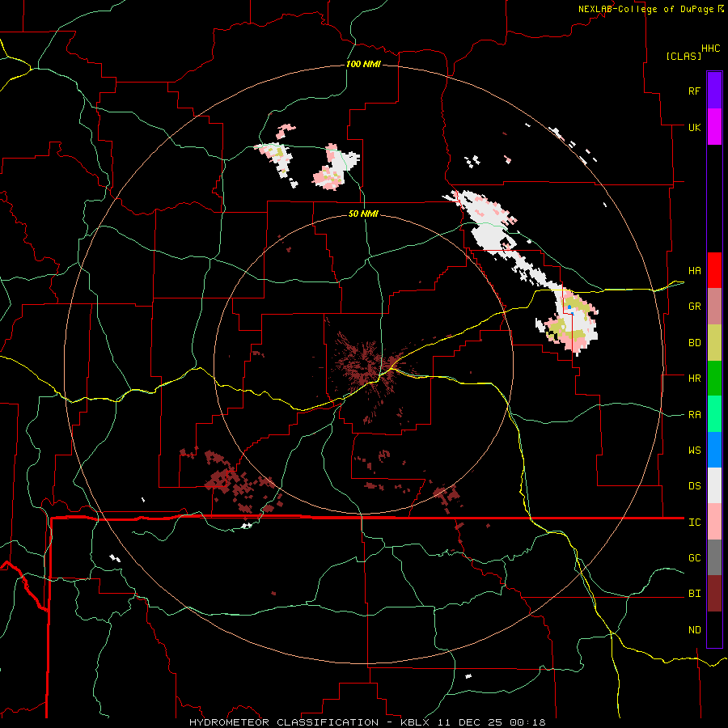
Task: Click the RF label in legend
Action: [x=694, y=91]
